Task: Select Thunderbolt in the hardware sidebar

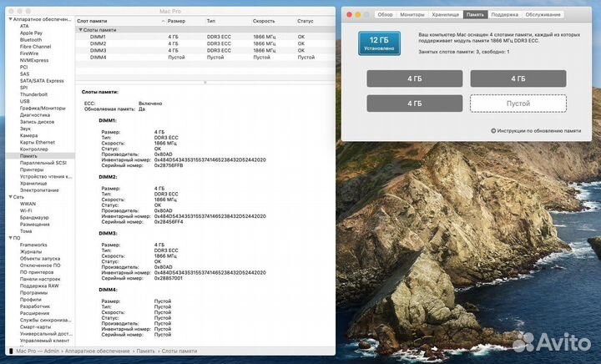Action: pyautogui.click(x=35, y=94)
